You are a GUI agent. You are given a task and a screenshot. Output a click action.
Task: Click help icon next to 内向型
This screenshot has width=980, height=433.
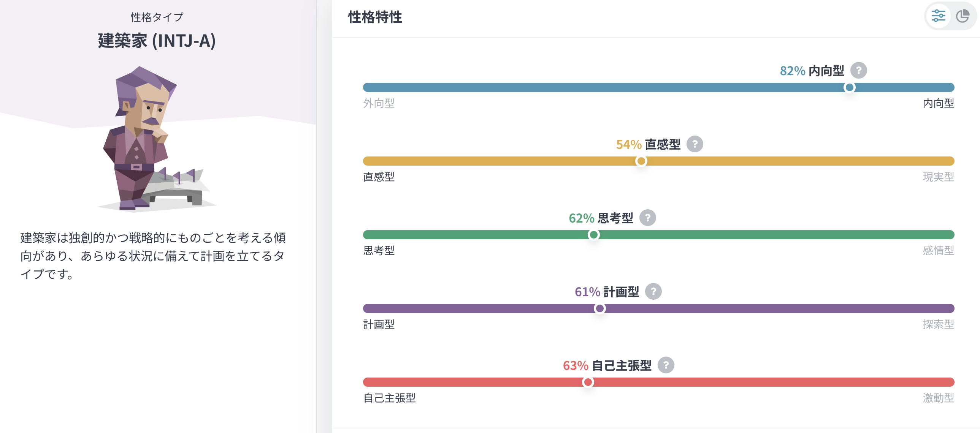pyautogui.click(x=859, y=70)
